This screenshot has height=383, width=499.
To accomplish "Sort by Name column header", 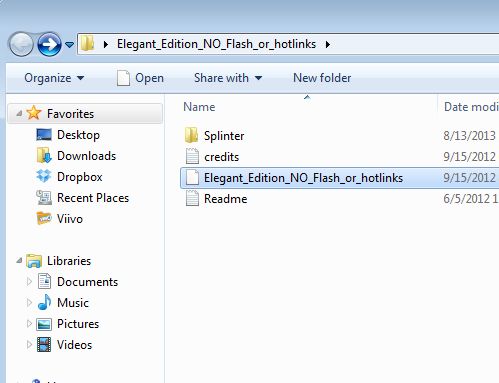I will click(199, 107).
